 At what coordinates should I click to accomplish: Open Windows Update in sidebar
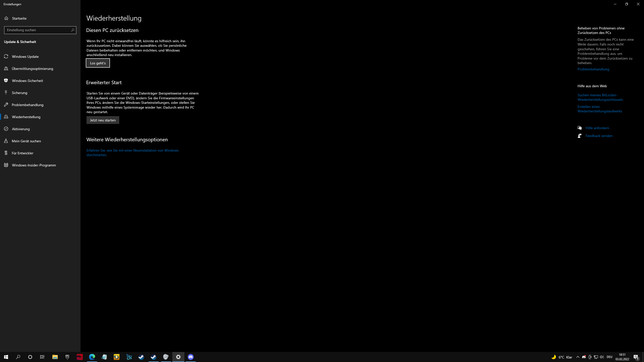pyautogui.click(x=25, y=57)
